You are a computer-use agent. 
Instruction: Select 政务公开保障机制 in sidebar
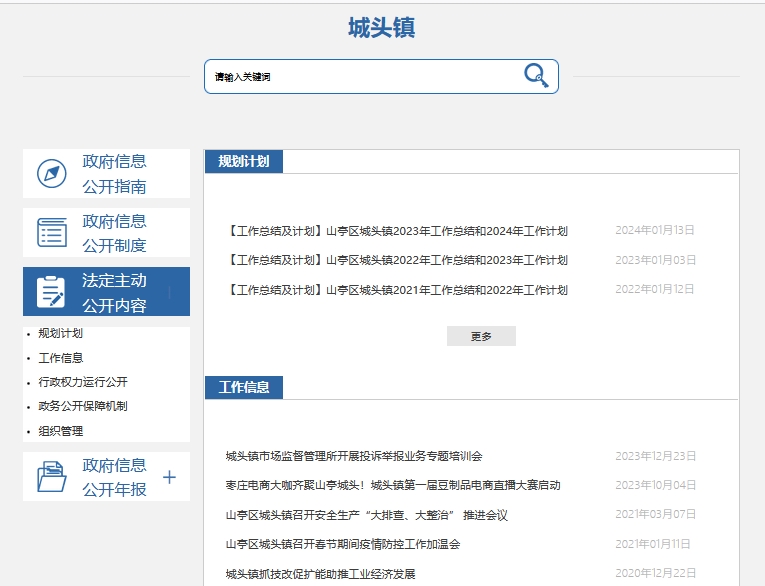pos(82,406)
